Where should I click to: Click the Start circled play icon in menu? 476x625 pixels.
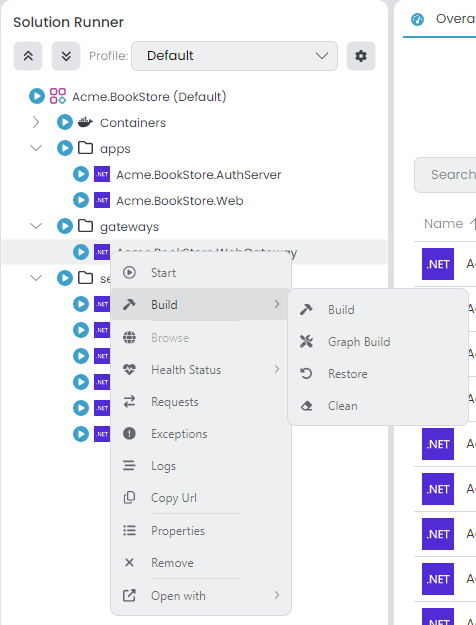coord(129,273)
